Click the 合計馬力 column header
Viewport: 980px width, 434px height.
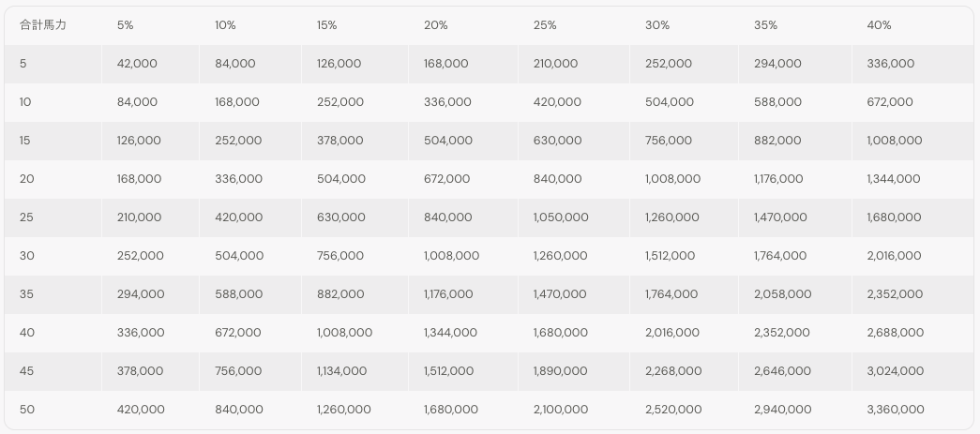pyautogui.click(x=42, y=25)
